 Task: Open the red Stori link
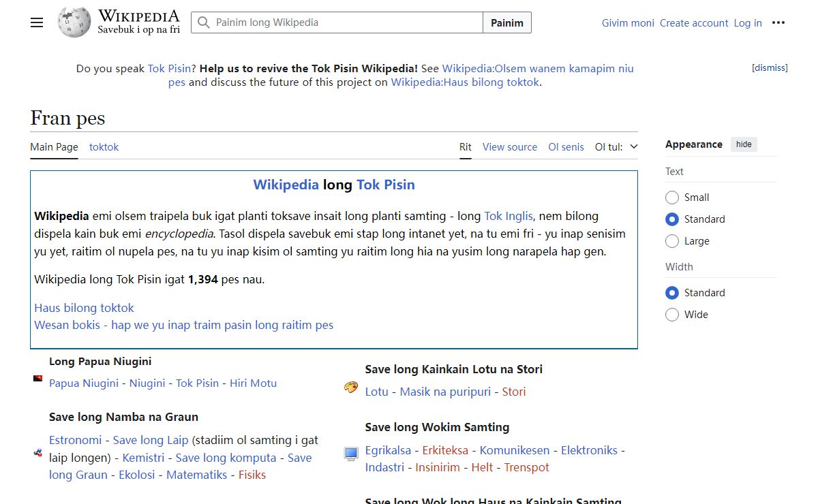point(514,392)
